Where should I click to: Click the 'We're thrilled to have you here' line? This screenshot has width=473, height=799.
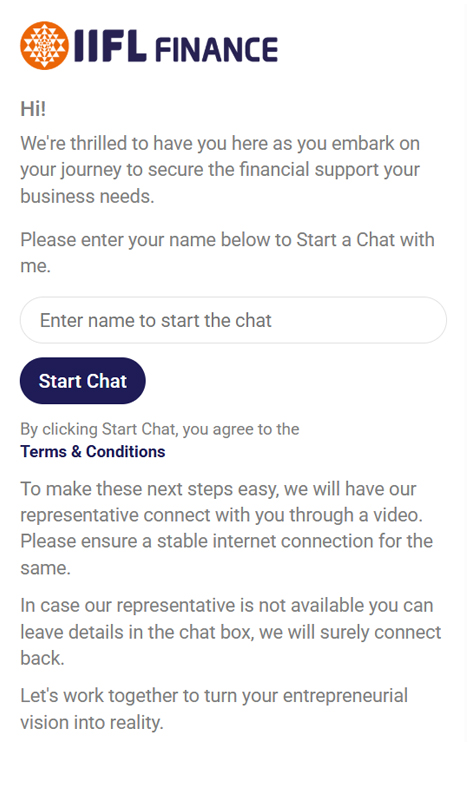pyautogui.click(x=220, y=143)
